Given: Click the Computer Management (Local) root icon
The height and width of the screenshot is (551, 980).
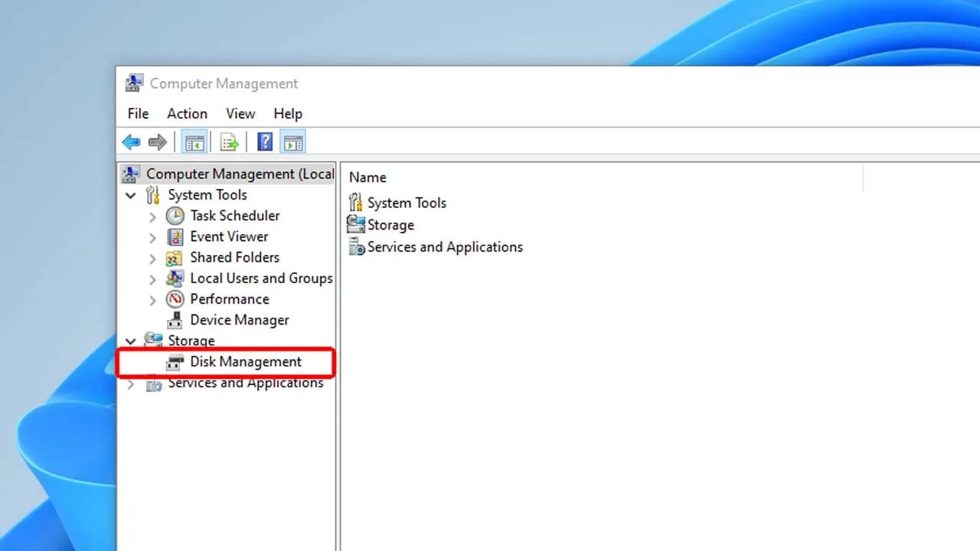Looking at the screenshot, I should point(132,174).
